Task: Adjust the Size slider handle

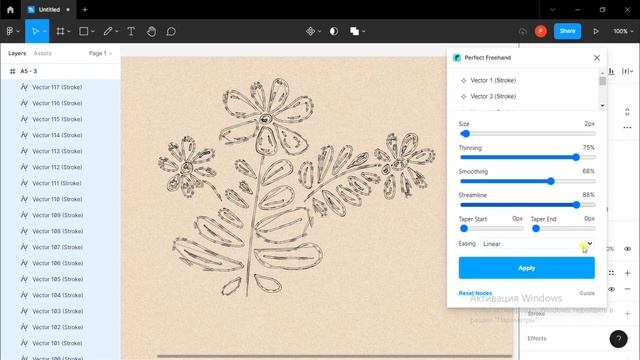Action: click(465, 133)
